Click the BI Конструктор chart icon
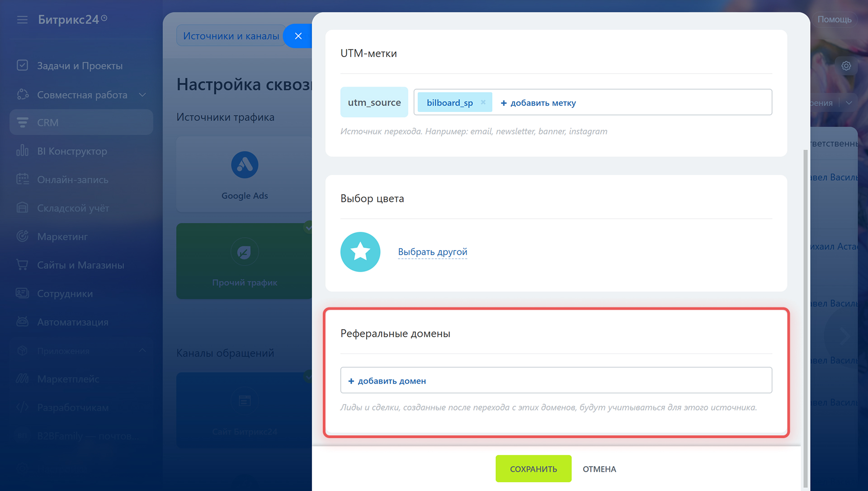Viewport: 868px width, 491px height. pos(22,151)
